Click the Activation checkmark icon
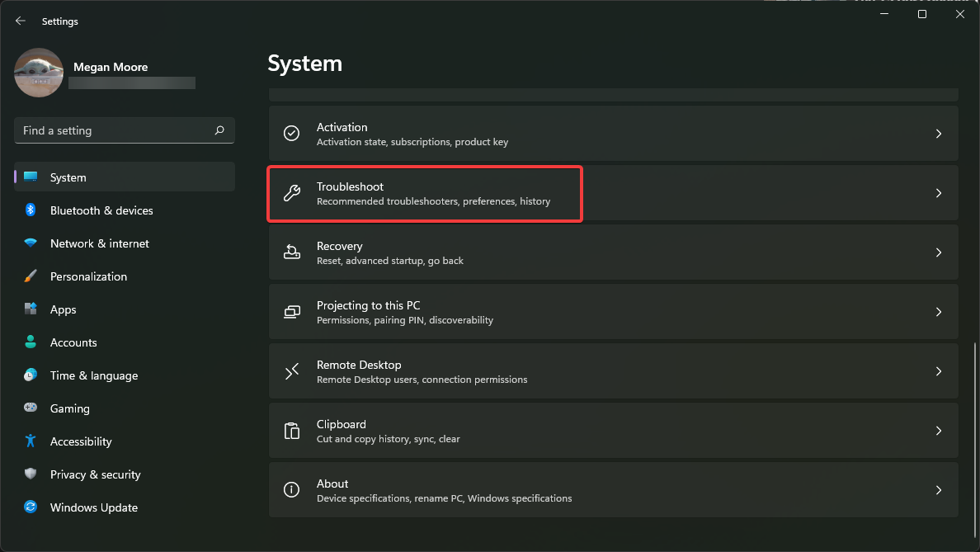 click(291, 133)
